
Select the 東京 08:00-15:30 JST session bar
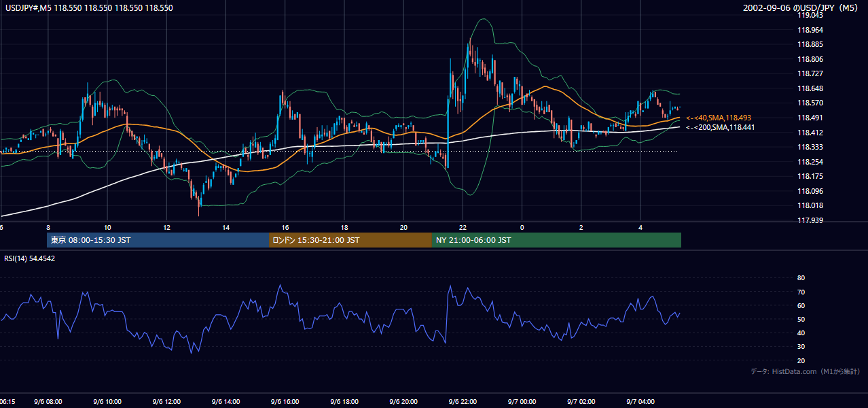click(x=158, y=240)
